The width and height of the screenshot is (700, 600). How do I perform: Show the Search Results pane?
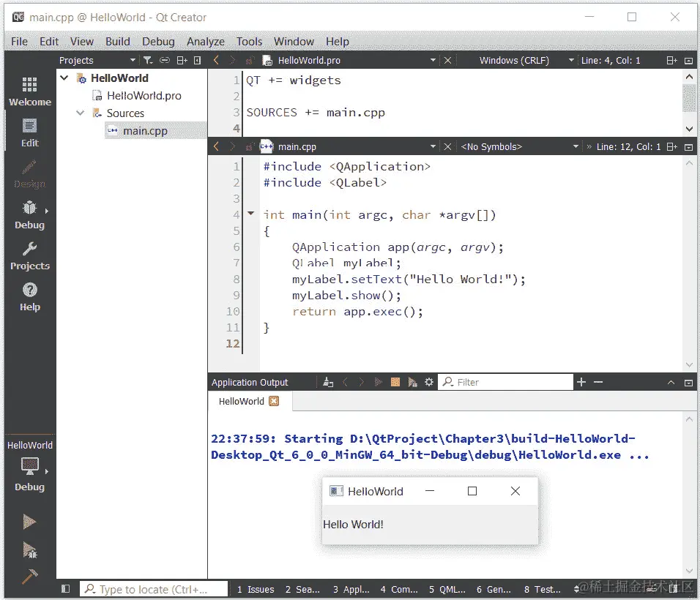point(302,589)
